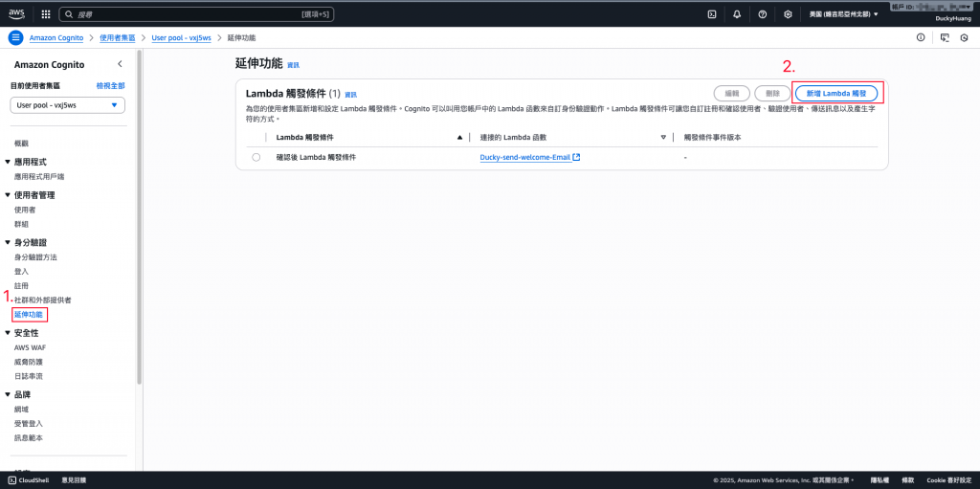Collapse the 應用程式 section
Image resolution: width=980 pixels, height=489 pixels.
click(8, 162)
